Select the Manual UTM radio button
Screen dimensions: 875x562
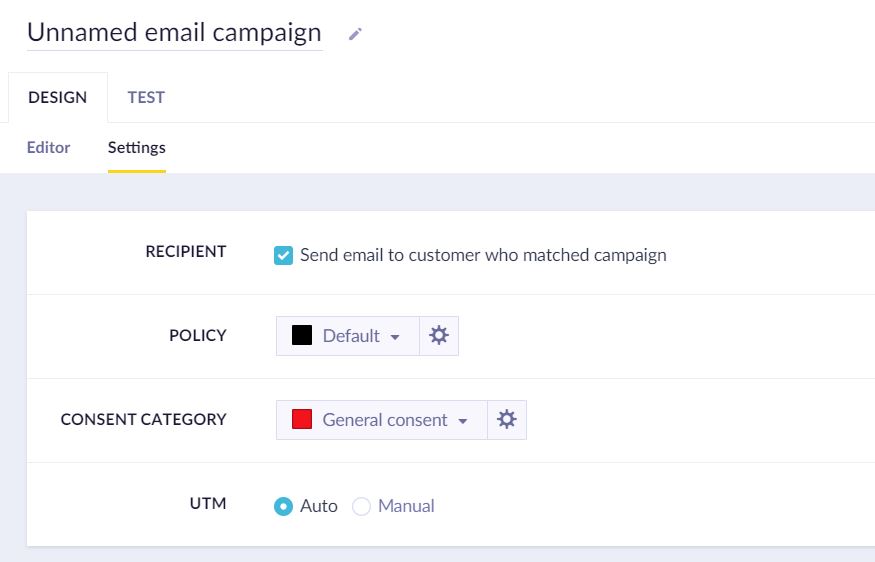coord(361,506)
